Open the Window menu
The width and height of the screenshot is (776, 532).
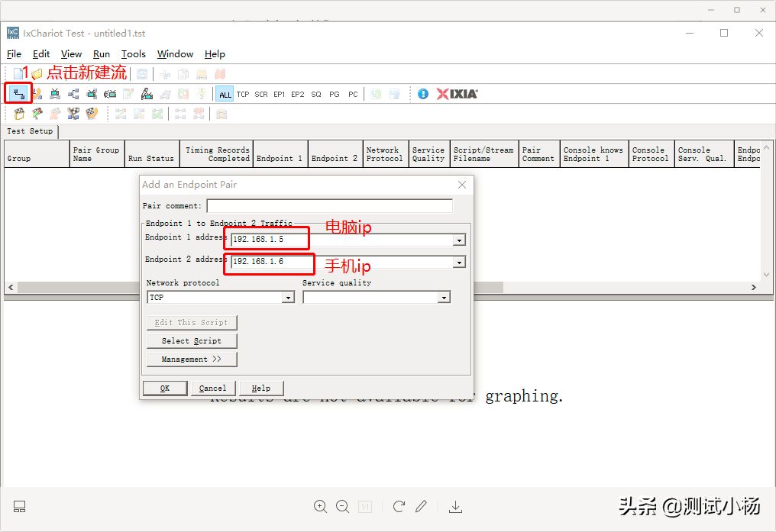coord(175,54)
